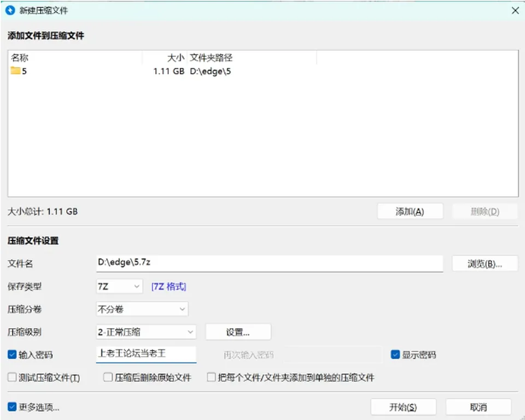Click the 添加(A) button
The height and width of the screenshot is (420, 525).
tap(410, 211)
